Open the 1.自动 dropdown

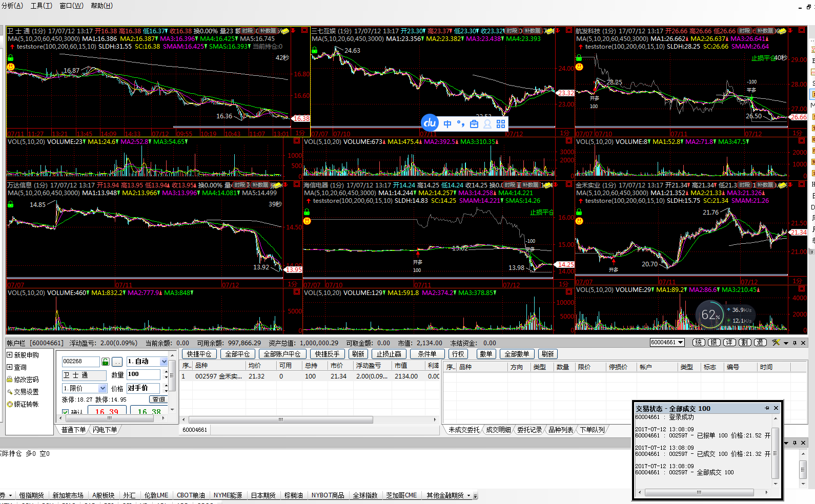164,362
